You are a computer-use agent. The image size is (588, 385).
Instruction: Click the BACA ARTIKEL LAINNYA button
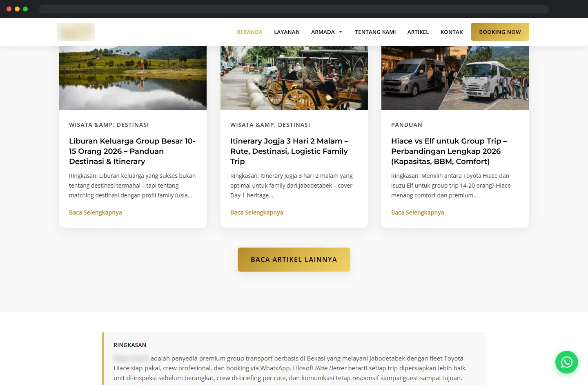294,259
